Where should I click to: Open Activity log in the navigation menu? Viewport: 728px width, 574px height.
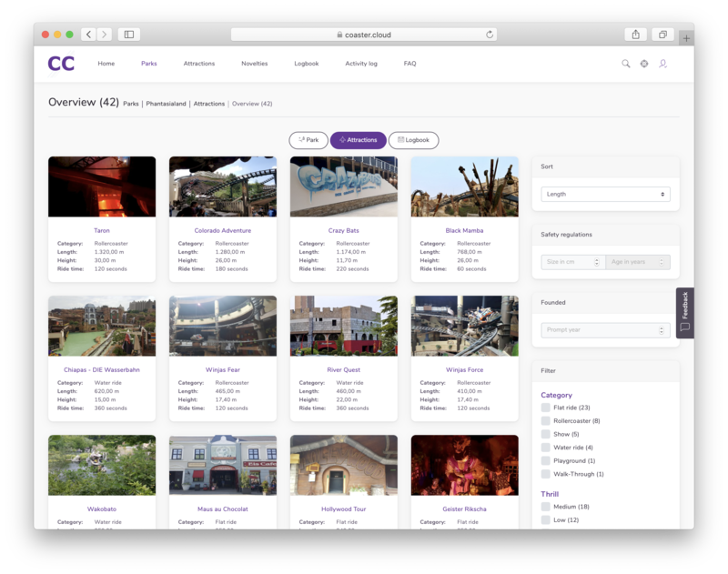(361, 64)
